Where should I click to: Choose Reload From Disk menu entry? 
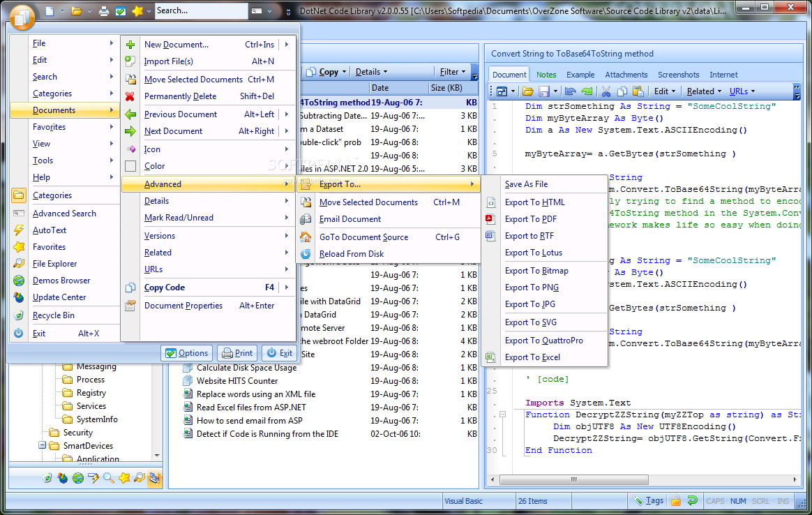click(389, 254)
